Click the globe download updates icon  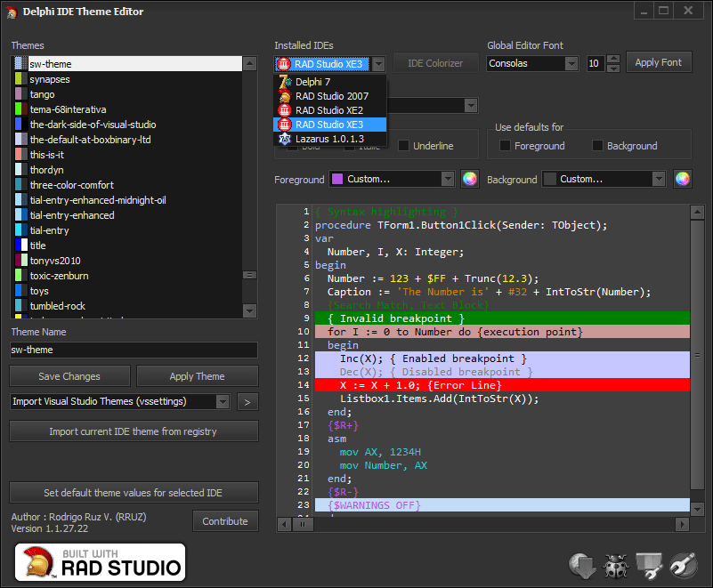(x=582, y=566)
